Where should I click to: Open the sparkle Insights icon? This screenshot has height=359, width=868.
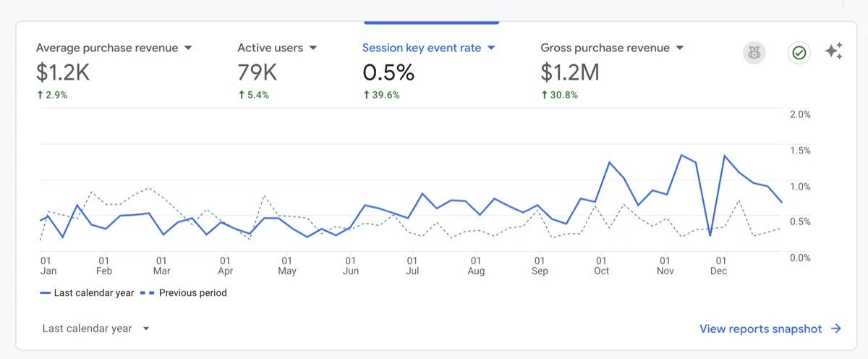pos(834,51)
